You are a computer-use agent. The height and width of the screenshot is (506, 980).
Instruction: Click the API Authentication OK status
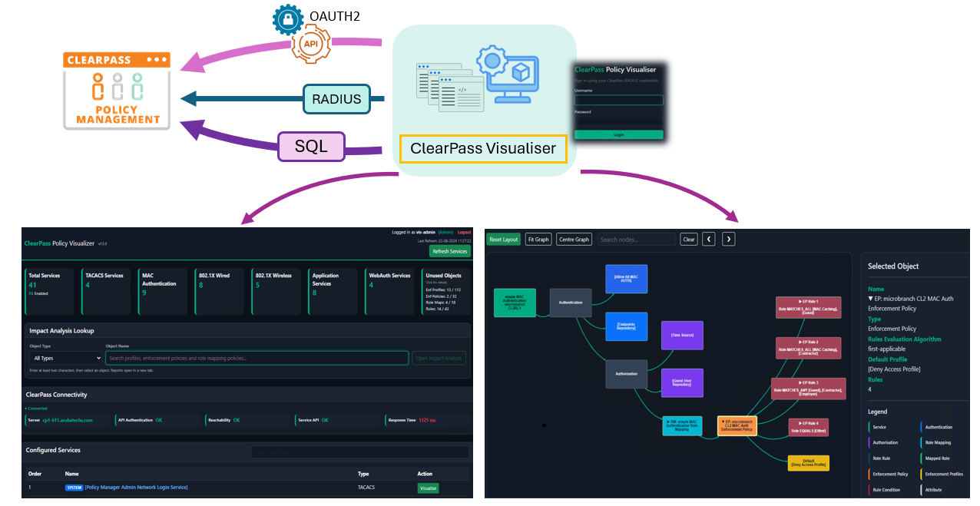click(159, 420)
